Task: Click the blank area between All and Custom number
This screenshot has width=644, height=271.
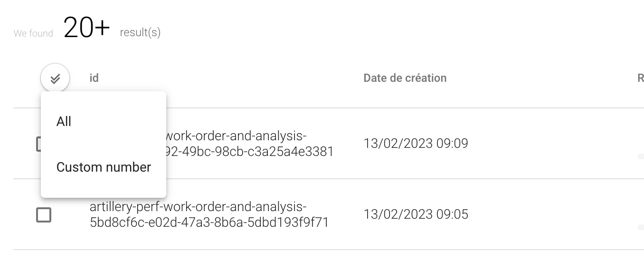Action: click(x=104, y=145)
